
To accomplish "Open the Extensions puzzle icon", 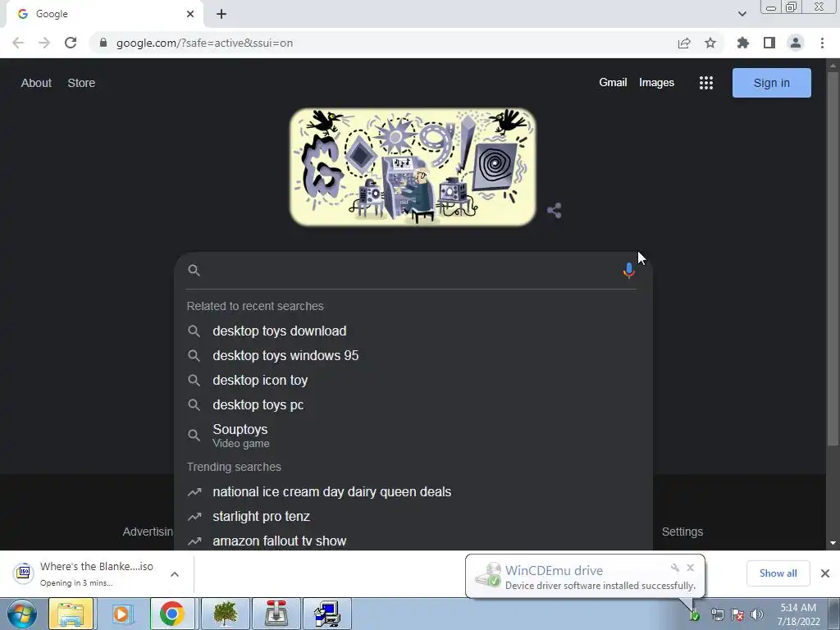I will pos(742,43).
